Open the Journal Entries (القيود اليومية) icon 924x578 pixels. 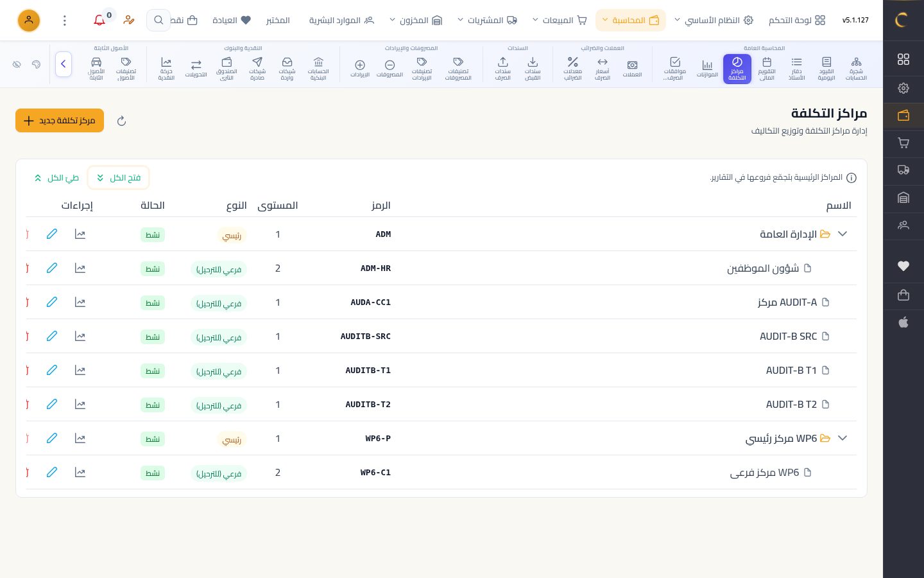point(826,69)
